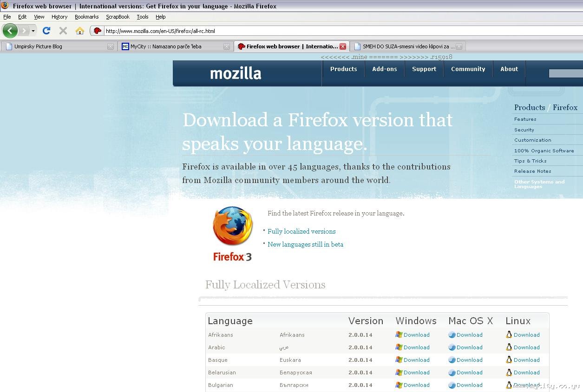
Task: Open the Customization sidebar link
Action: (533, 140)
